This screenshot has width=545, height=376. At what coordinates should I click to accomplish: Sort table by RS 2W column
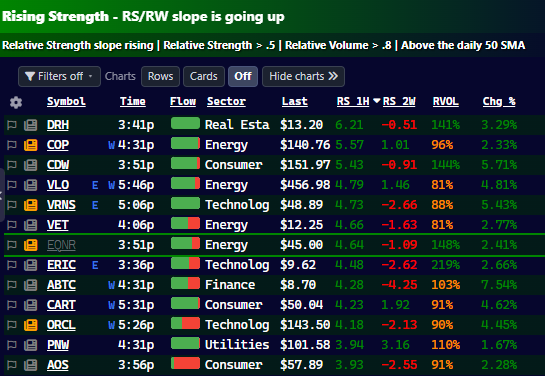point(399,101)
